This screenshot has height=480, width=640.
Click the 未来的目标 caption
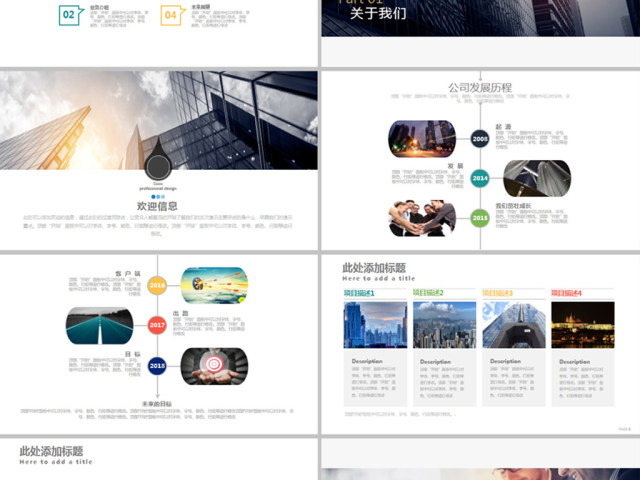tap(157, 404)
